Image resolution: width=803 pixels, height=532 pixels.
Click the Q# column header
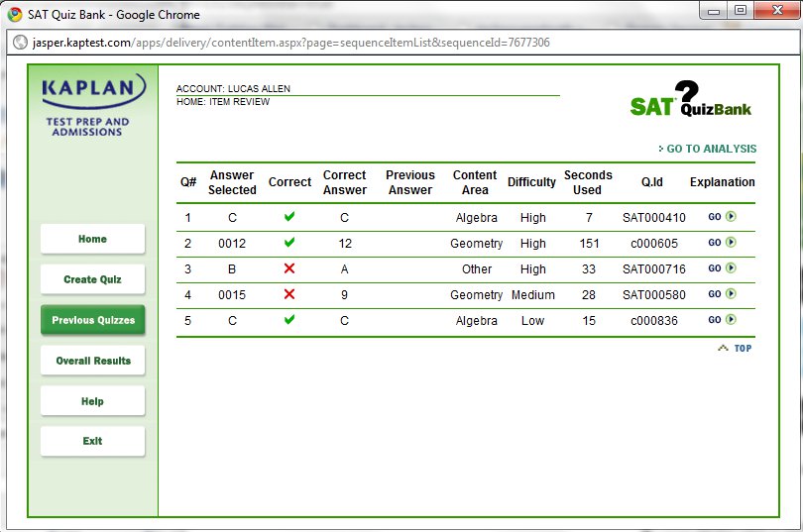click(x=188, y=182)
